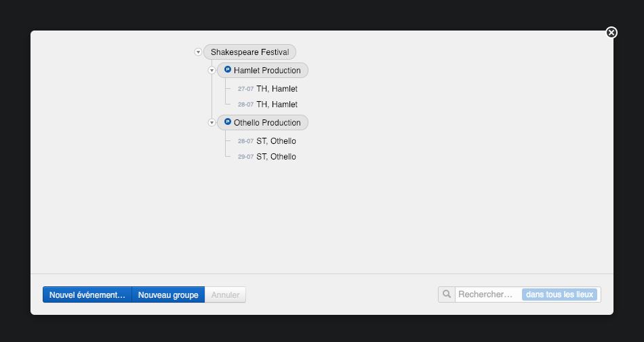
Task: Collapse the Hamlet Production group
Action: (x=212, y=71)
